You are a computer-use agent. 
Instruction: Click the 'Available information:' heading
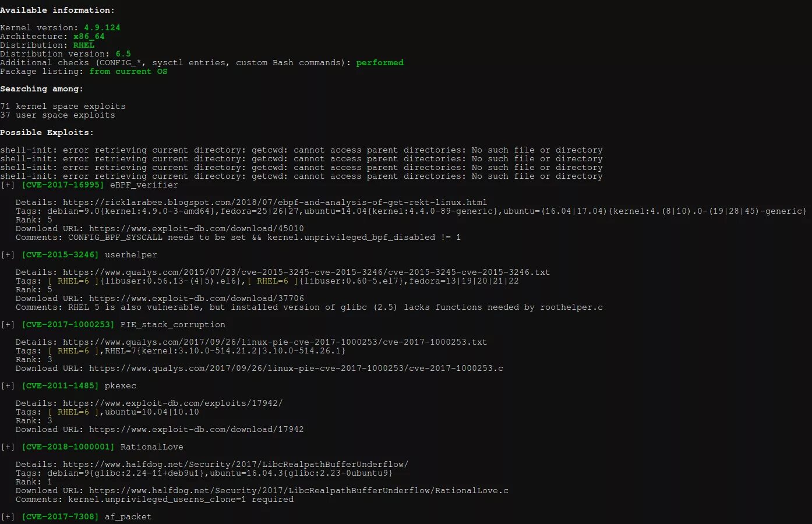[x=58, y=10]
